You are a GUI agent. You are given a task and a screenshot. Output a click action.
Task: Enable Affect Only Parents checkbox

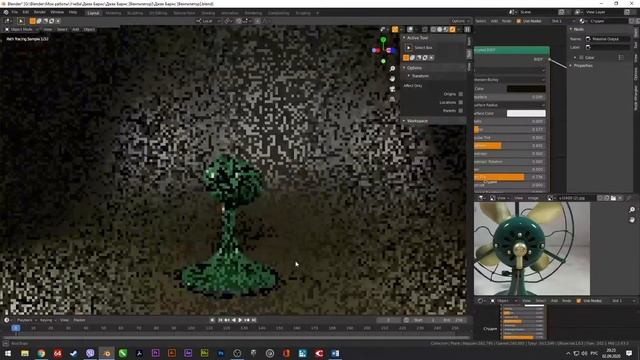point(460,111)
